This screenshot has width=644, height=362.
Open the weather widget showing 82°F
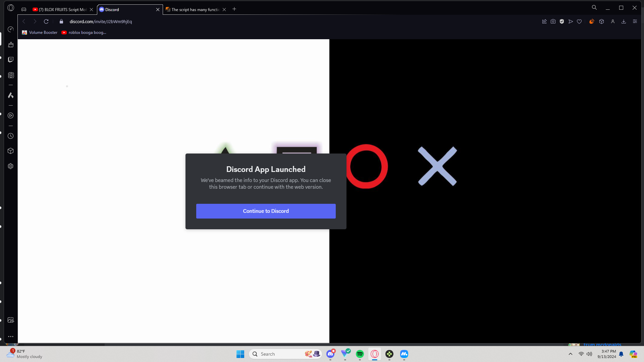pyautogui.click(x=25, y=354)
